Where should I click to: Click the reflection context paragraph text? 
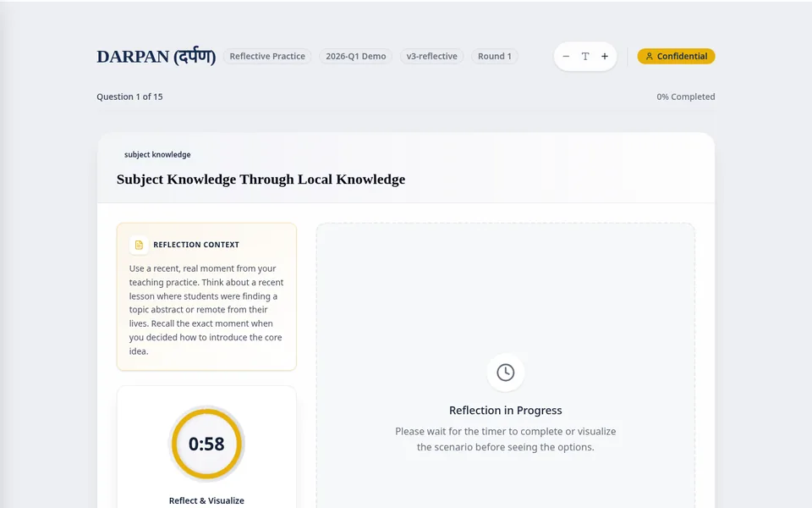pos(206,310)
